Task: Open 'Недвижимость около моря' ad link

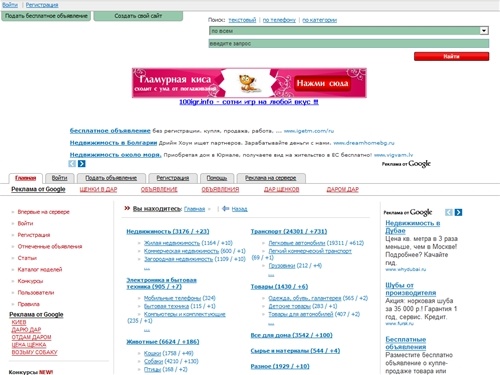Action: pos(115,155)
